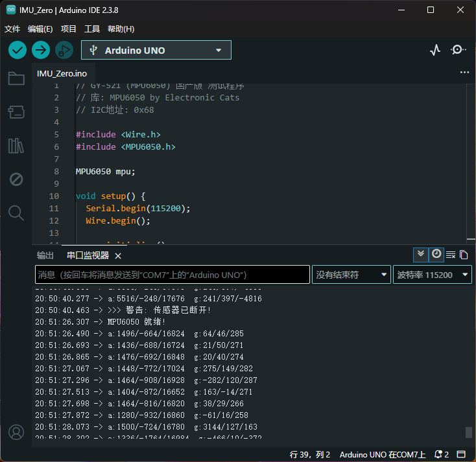Open the Serial Monitor magnifier icon
The height and width of the screenshot is (462, 476).
tap(458, 50)
